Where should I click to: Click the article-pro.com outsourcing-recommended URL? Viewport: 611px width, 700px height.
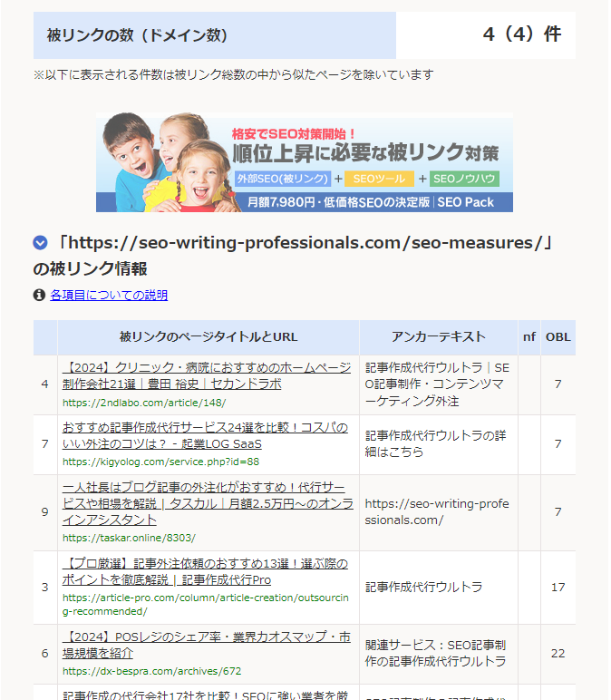point(205,605)
